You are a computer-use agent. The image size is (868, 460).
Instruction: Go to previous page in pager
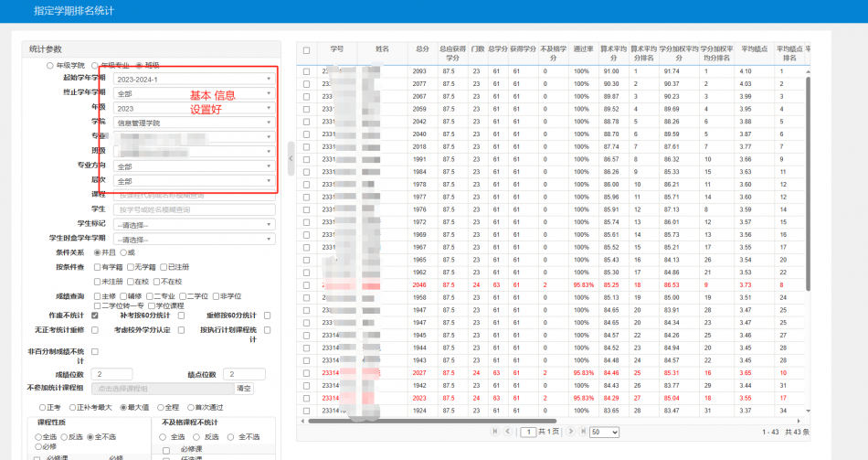pos(507,431)
